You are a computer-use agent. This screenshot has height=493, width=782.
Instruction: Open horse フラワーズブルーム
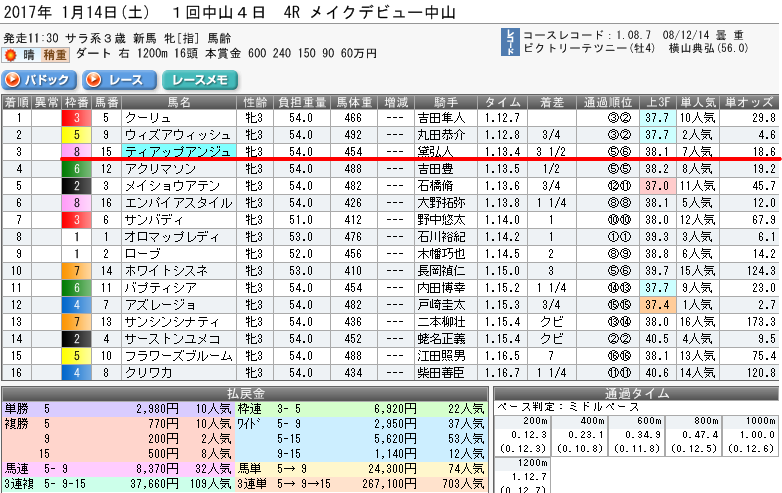pyautogui.click(x=179, y=355)
